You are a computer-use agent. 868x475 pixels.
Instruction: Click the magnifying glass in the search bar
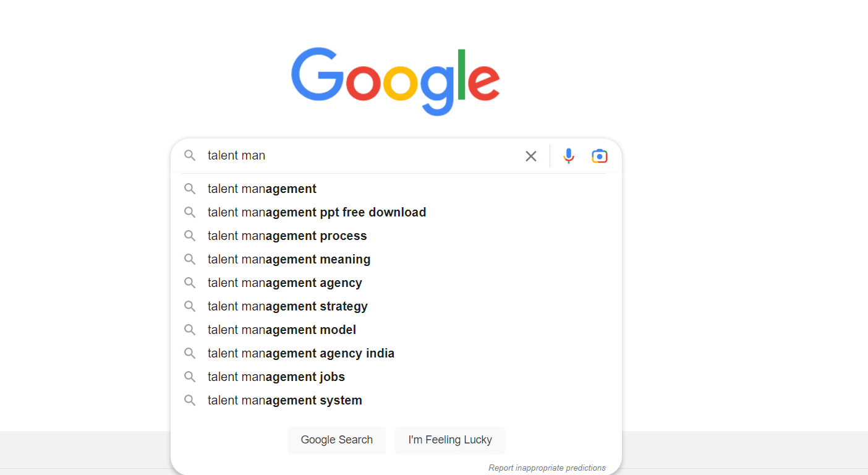click(x=190, y=156)
